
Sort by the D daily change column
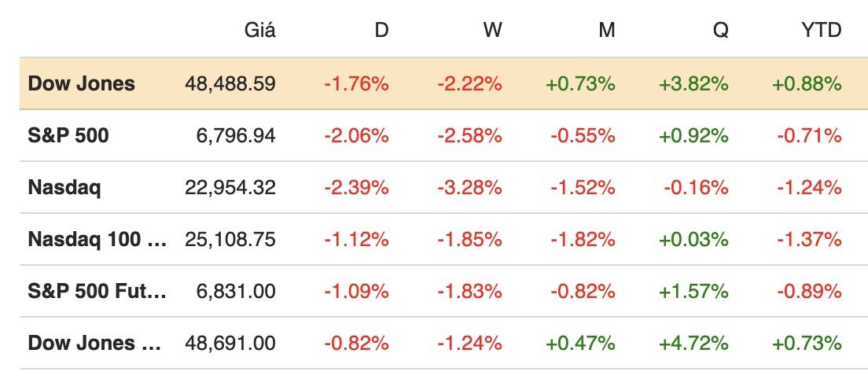(381, 31)
